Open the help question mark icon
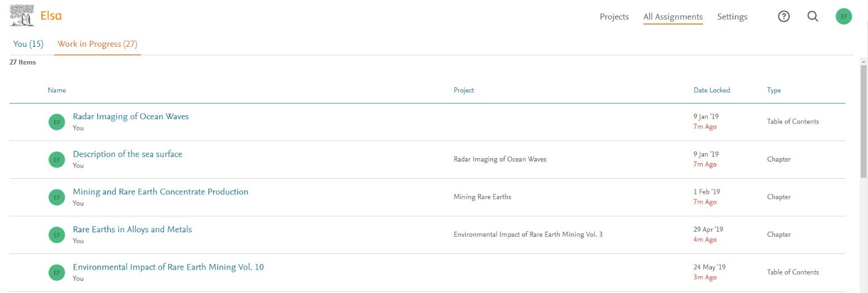The image size is (868, 293). point(784,17)
